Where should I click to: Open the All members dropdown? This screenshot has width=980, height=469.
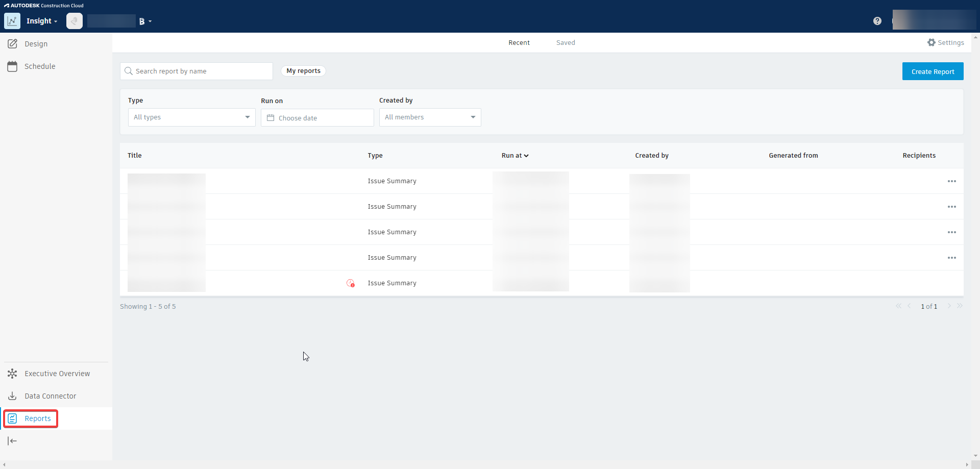(430, 117)
